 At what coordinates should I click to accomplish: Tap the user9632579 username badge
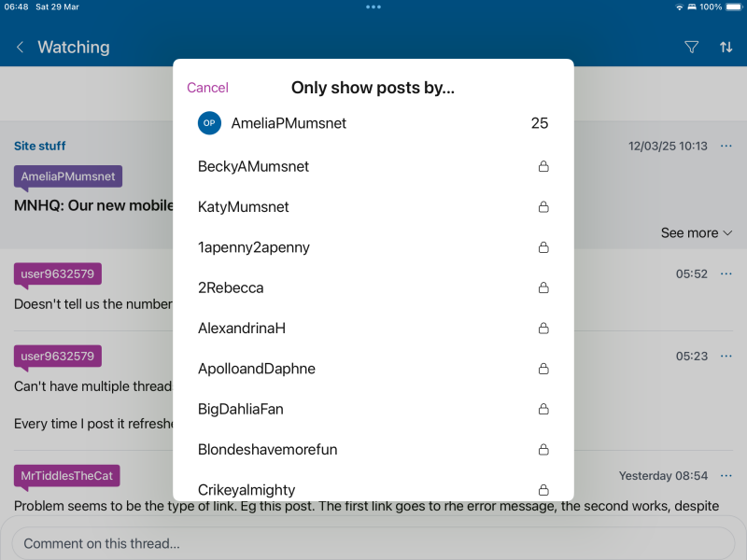57,274
